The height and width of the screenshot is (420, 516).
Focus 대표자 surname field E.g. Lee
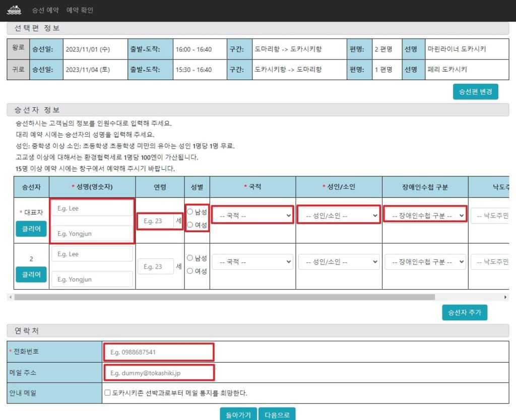point(92,208)
